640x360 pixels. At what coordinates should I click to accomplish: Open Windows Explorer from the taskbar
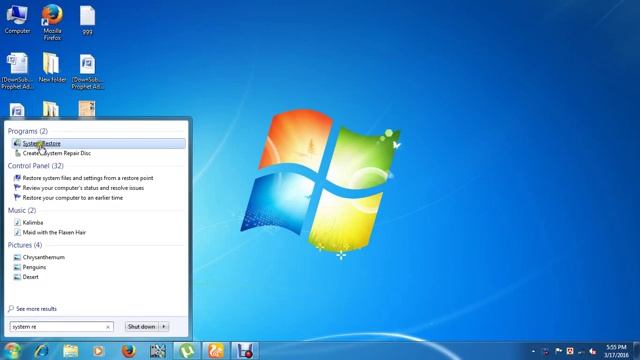[x=70, y=351]
